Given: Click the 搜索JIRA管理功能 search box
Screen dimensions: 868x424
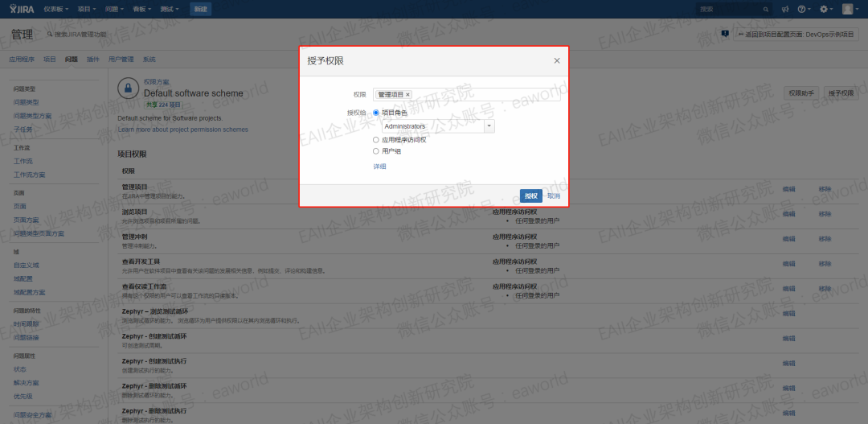Looking at the screenshot, I should [77, 35].
